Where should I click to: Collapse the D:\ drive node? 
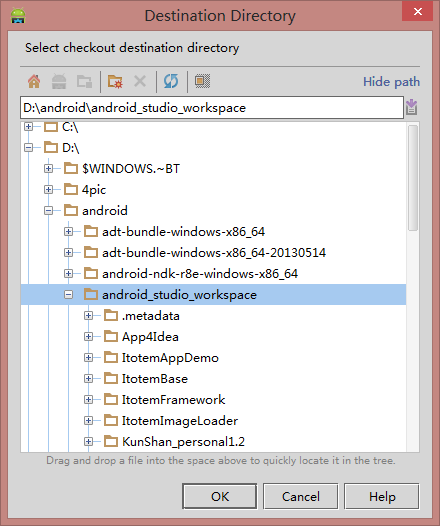pos(29,147)
